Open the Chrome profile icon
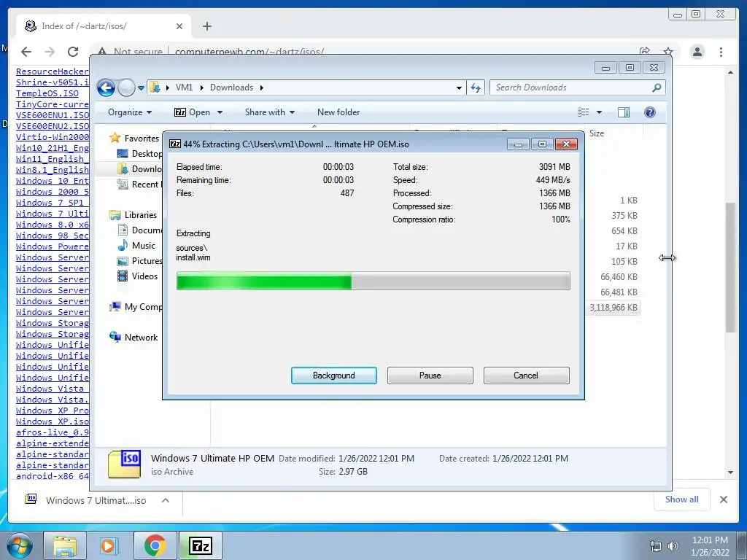The width and height of the screenshot is (747, 560). coord(697,52)
